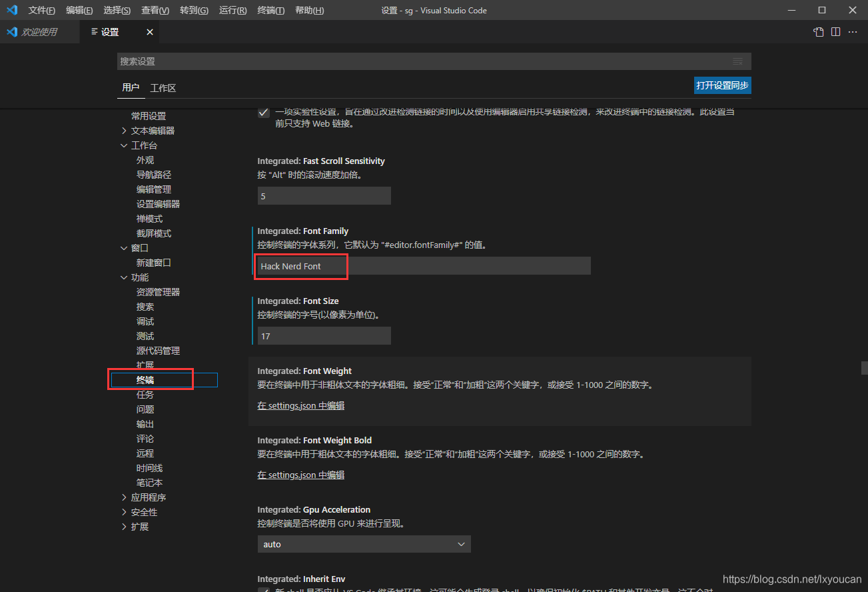Collapse the 工作台 tree section
This screenshot has width=868, height=592.
[x=124, y=145]
